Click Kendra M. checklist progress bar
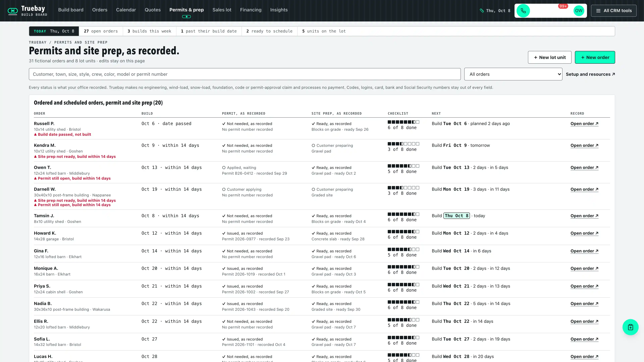The image size is (644, 362). pos(403,144)
